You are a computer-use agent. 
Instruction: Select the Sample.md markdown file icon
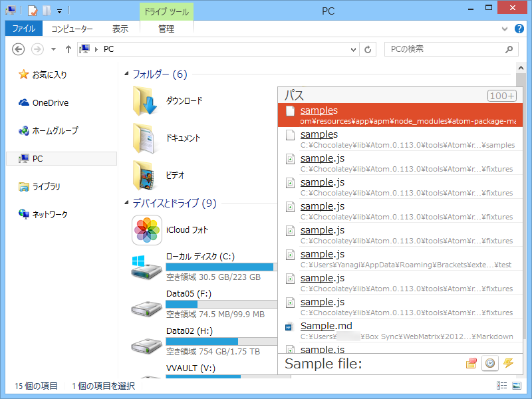[x=289, y=326]
